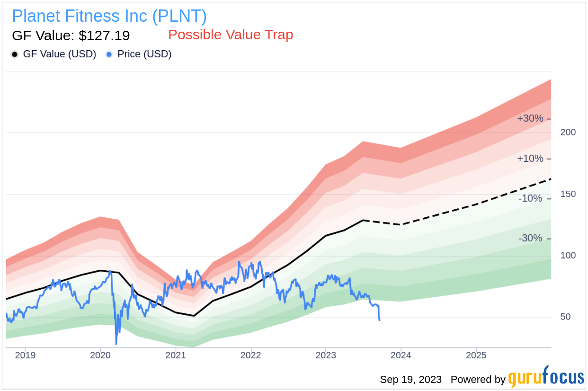Click the -10% band label
This screenshot has width=588, height=391.
(x=530, y=198)
